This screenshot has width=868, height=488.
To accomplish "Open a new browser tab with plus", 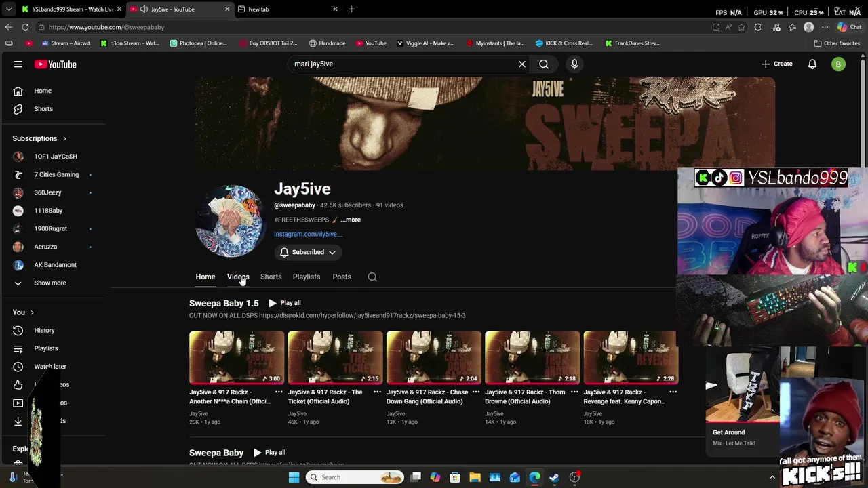I will pos(351,9).
